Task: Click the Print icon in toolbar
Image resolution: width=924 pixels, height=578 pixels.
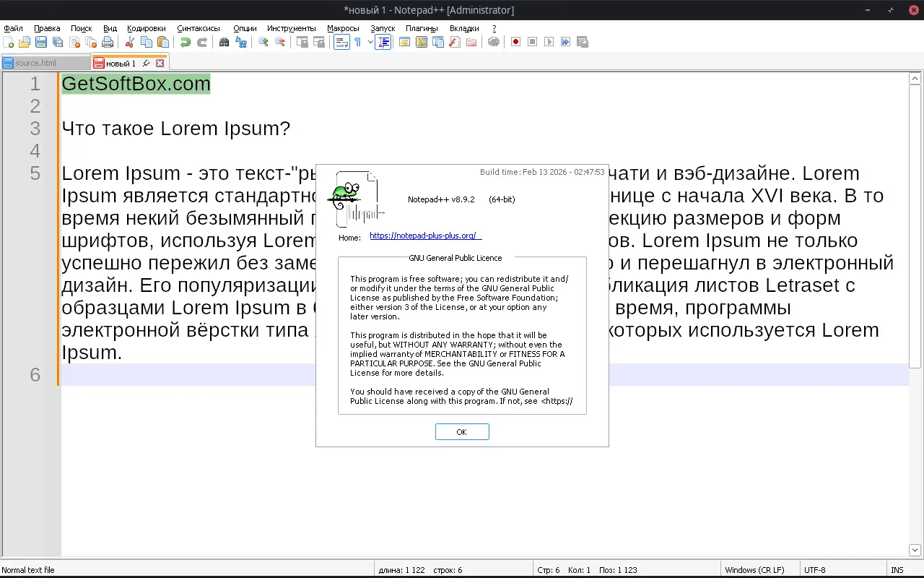Action: (x=108, y=42)
